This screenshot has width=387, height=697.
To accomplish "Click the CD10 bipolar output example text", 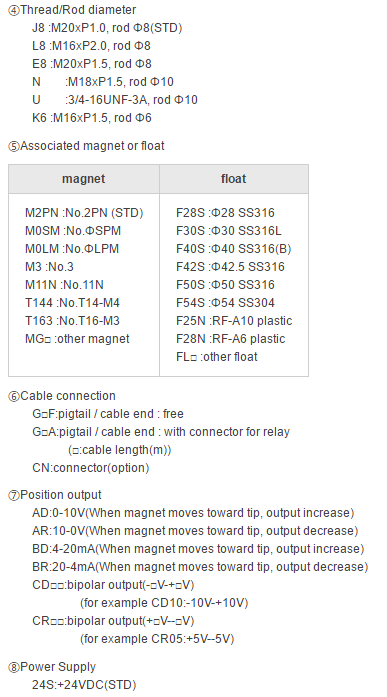I will point(164,603).
